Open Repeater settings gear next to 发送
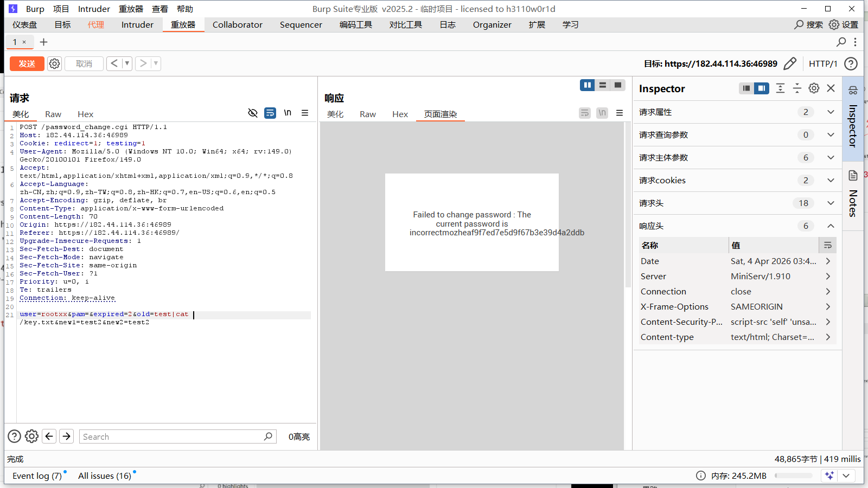Screen dimensions: 868x488 54,63
